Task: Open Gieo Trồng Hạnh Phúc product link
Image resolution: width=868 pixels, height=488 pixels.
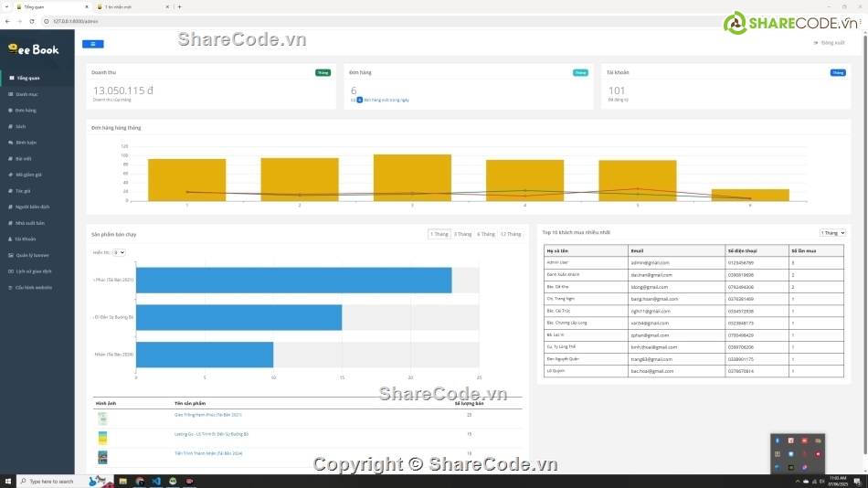Action: point(208,414)
